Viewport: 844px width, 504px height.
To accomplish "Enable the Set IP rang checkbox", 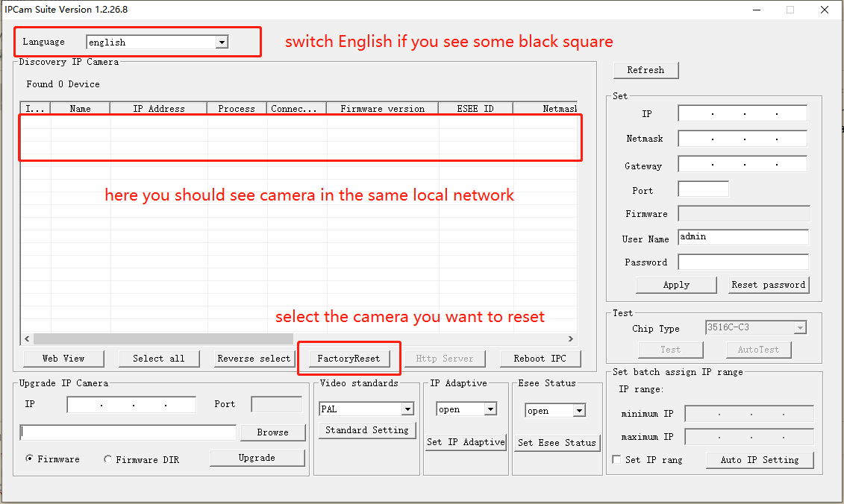I will 616,460.
